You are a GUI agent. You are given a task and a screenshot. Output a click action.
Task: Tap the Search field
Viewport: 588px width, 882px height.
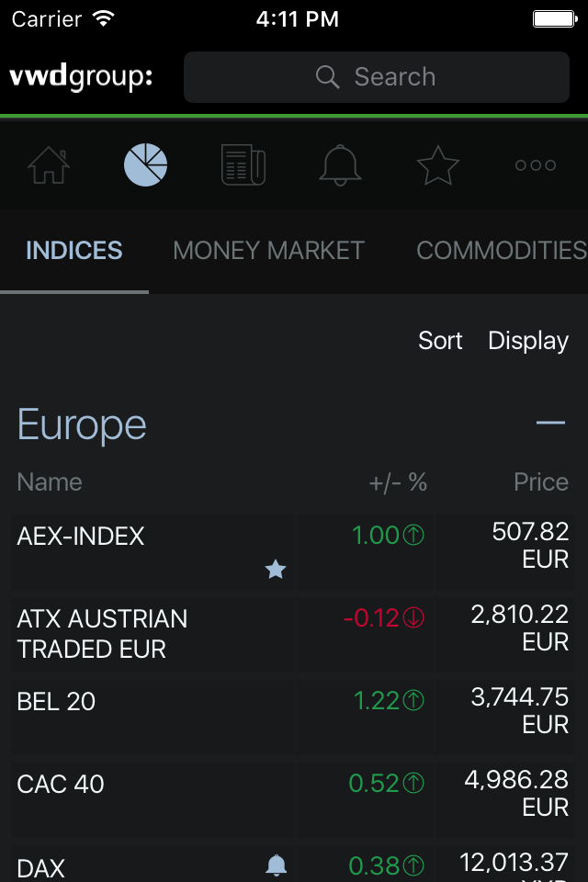[x=377, y=77]
